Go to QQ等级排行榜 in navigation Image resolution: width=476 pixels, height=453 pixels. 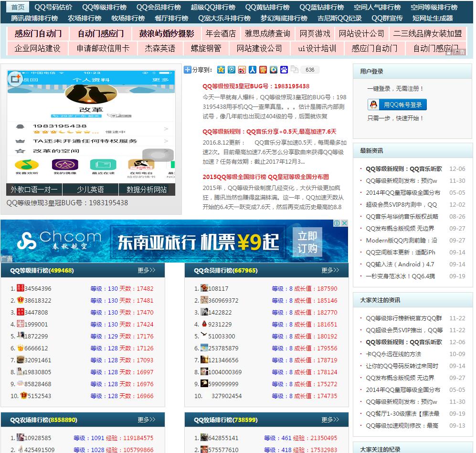click(x=105, y=7)
